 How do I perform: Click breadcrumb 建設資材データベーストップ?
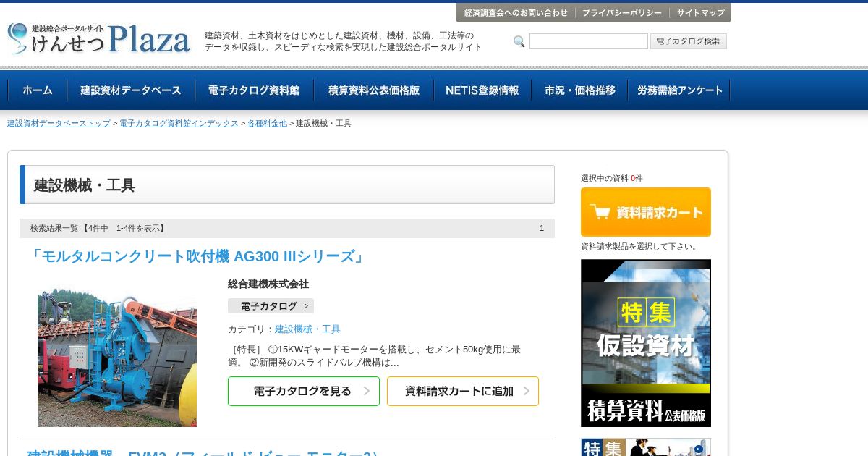click(x=59, y=124)
